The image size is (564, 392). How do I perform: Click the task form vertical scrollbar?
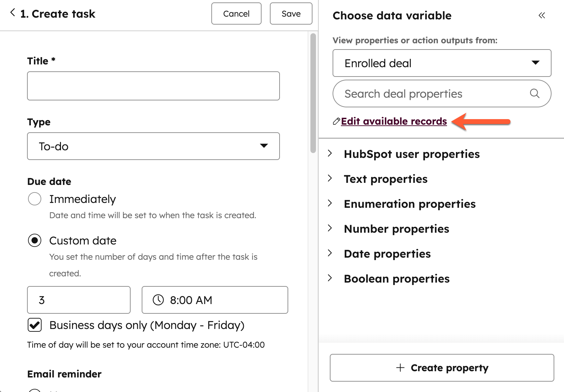313,93
